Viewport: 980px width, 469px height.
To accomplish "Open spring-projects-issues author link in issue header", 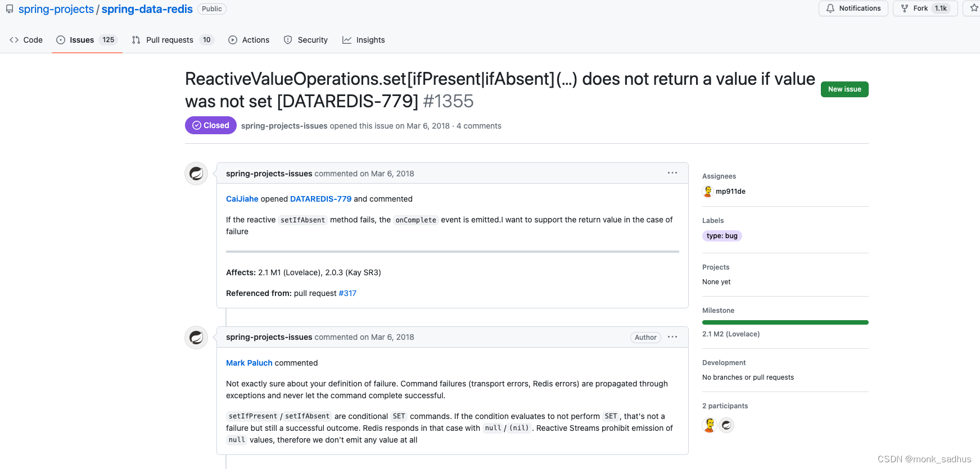I will pyautogui.click(x=284, y=126).
